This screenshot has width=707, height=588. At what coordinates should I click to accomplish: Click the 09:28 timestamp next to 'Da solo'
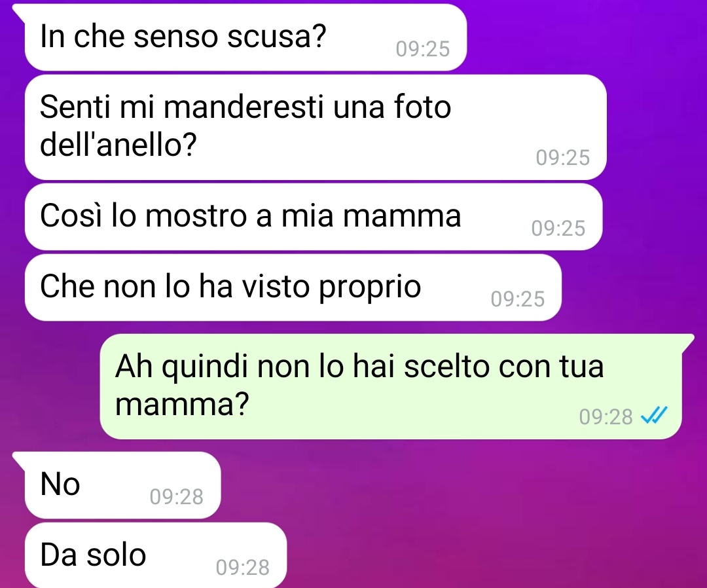pyautogui.click(x=243, y=567)
